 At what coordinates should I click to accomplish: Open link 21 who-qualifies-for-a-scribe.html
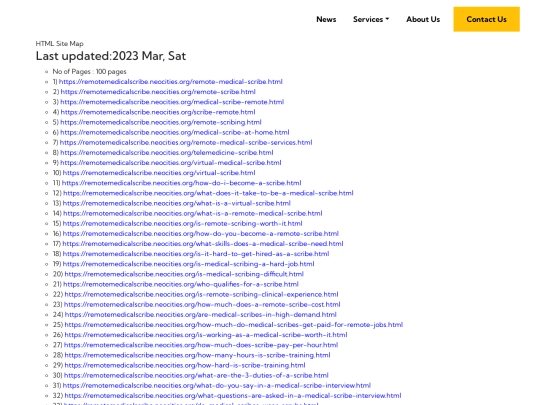tap(181, 284)
